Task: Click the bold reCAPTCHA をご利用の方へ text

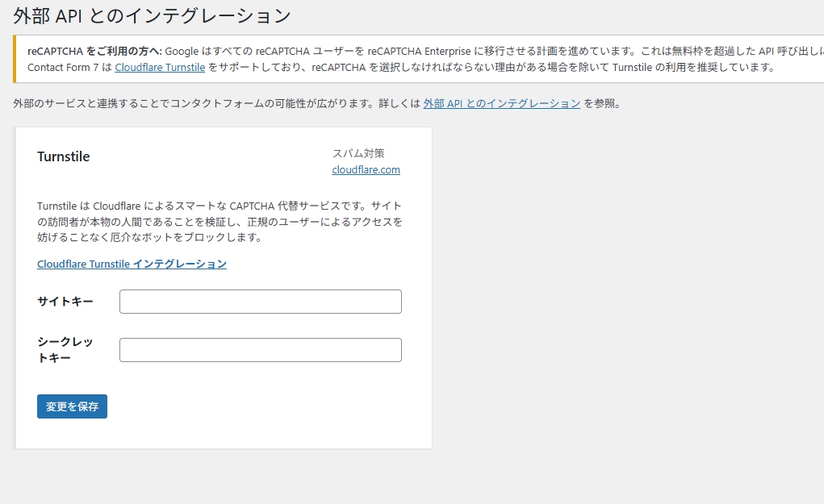Action: click(x=94, y=51)
